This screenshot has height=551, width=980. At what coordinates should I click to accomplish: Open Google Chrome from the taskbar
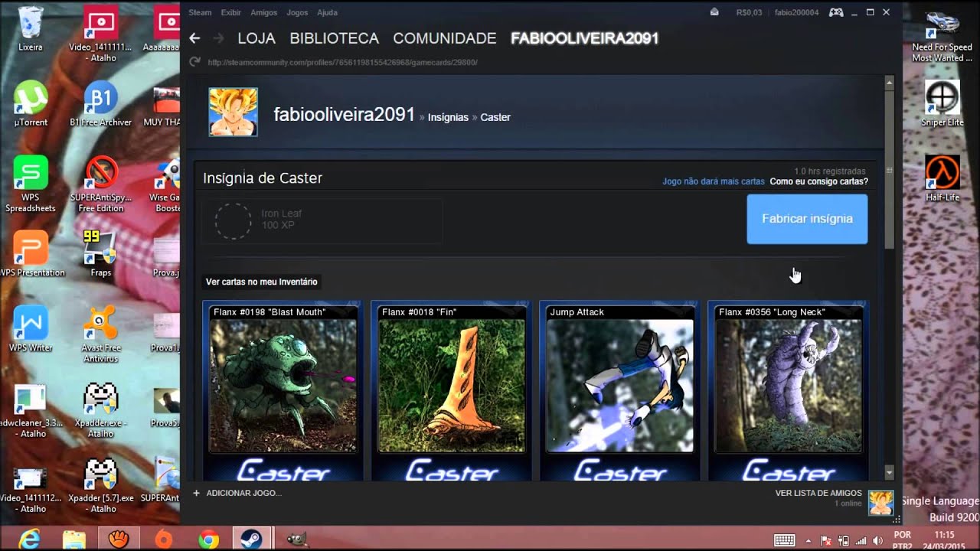(x=207, y=540)
